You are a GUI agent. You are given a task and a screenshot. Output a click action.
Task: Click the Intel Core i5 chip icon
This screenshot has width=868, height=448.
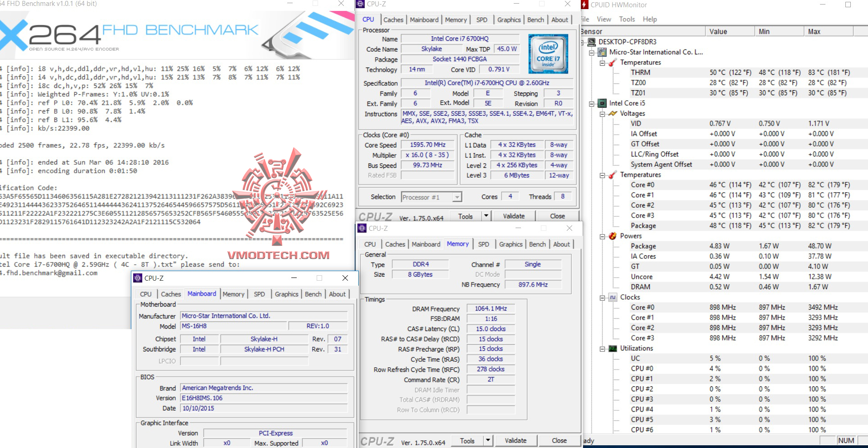[603, 103]
